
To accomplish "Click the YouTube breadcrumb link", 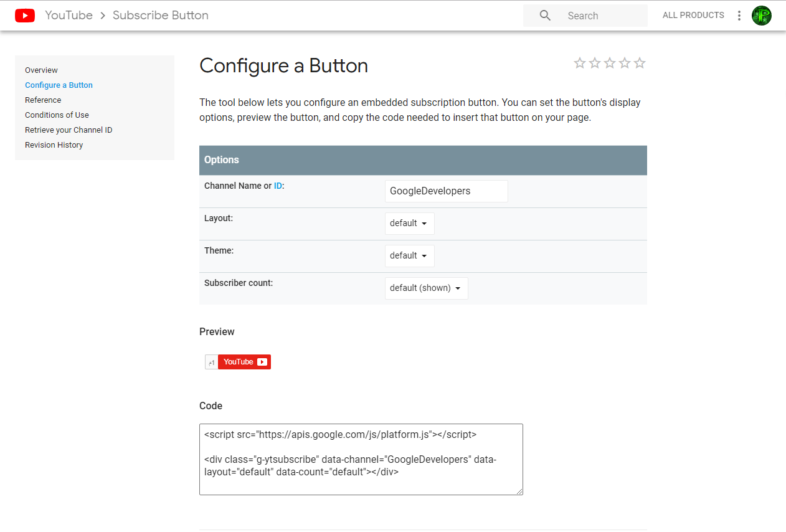I will (69, 16).
